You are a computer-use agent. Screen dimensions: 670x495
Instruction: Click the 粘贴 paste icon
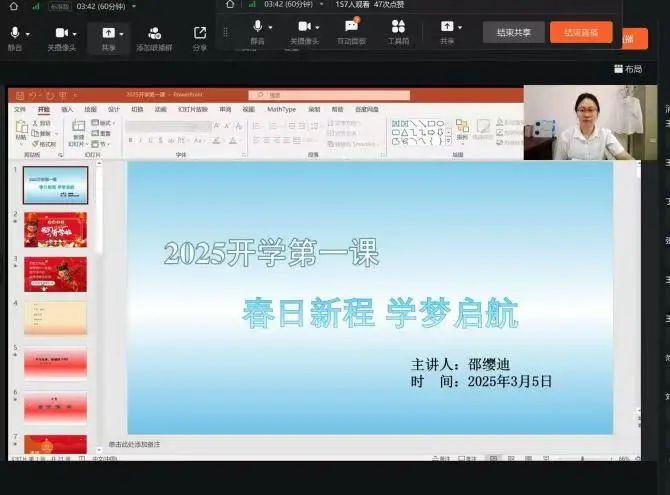(x=23, y=128)
